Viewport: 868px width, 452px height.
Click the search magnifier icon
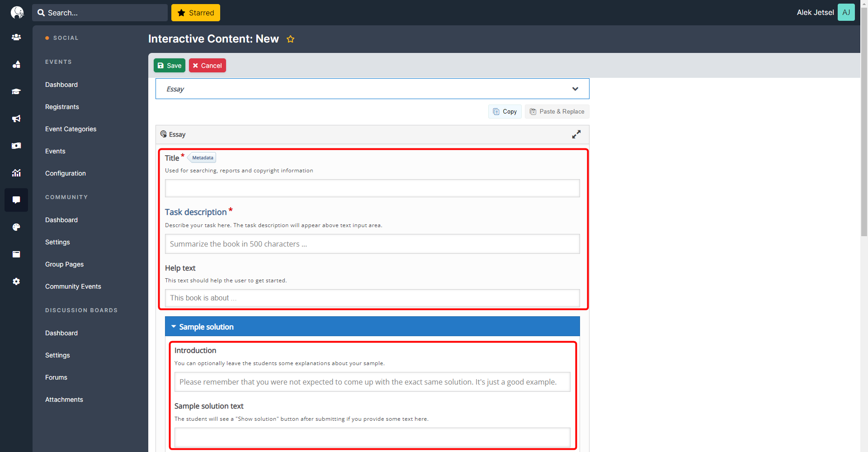click(41, 13)
